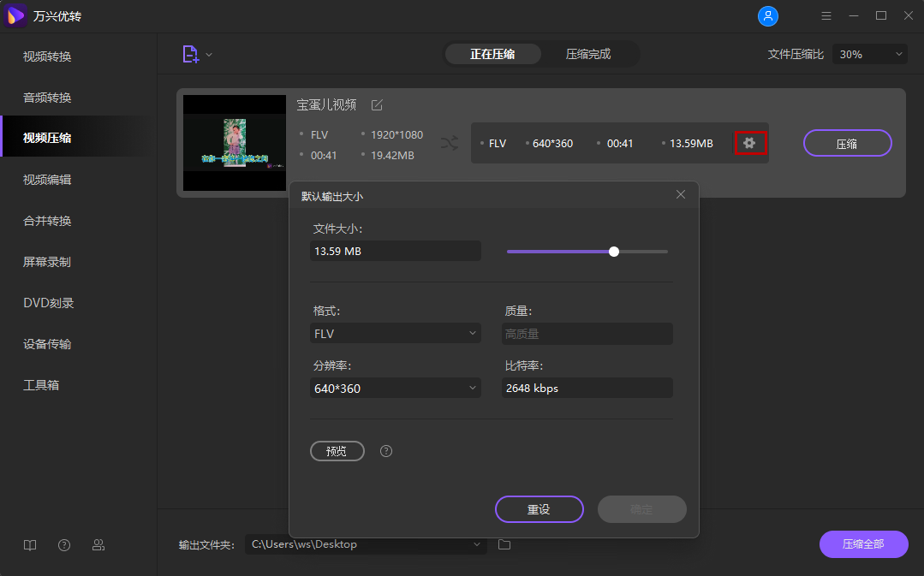Image resolution: width=924 pixels, height=576 pixels.
Task: Click the question mark icon in the dialog
Action: [x=385, y=451]
